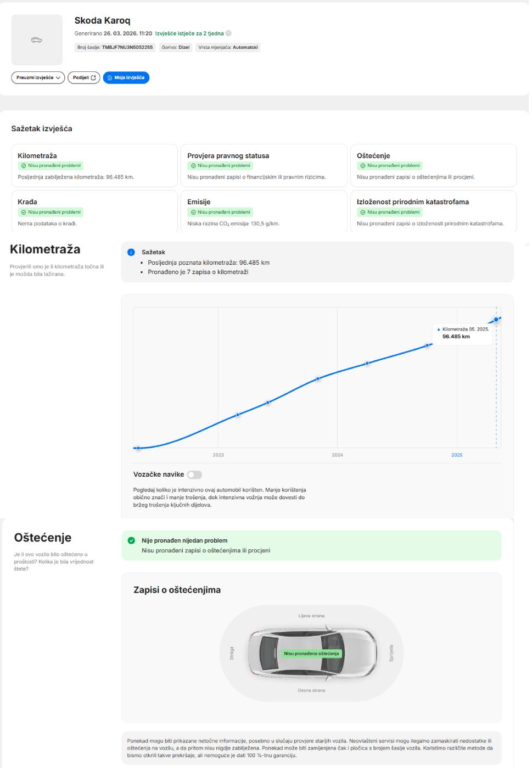
Task: Click the last mileage point on chart
Action: click(x=496, y=319)
